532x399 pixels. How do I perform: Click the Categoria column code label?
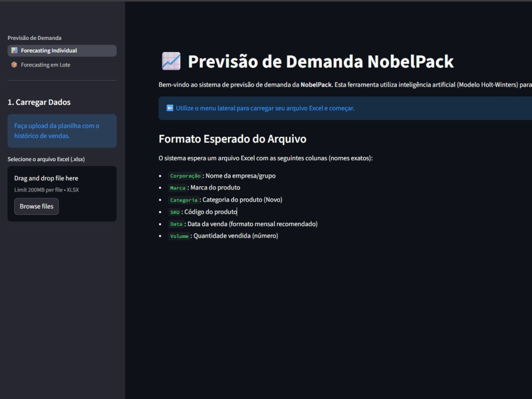(184, 200)
